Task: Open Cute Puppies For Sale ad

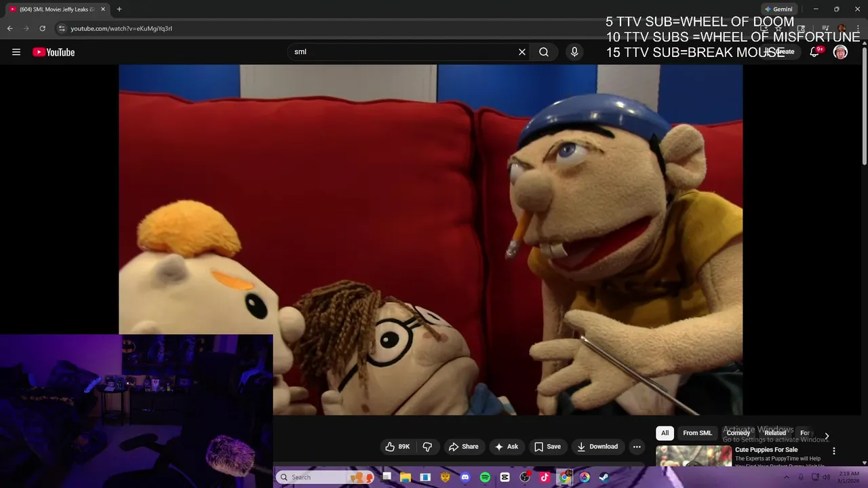Action: [x=766, y=449]
